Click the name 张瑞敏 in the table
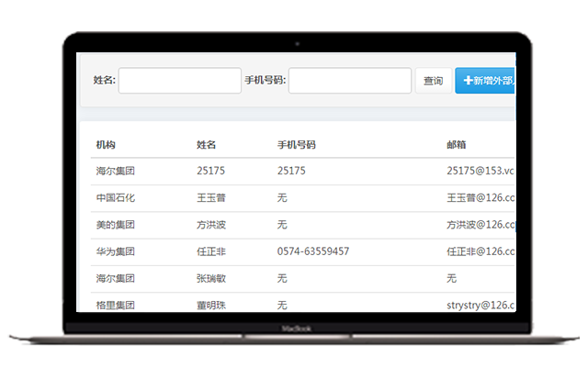This screenshot has height=390, width=588. (x=211, y=277)
